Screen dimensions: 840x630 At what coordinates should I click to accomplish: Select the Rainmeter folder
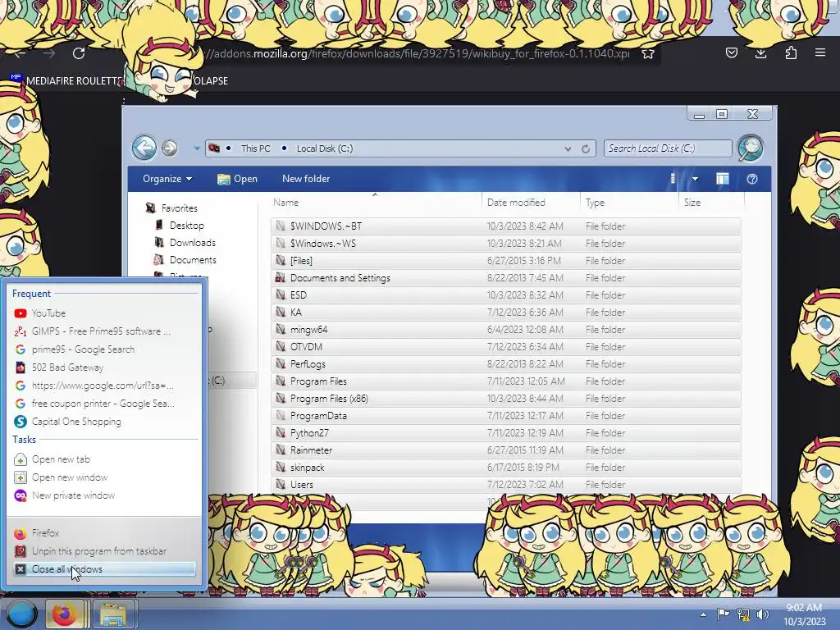point(506,450)
